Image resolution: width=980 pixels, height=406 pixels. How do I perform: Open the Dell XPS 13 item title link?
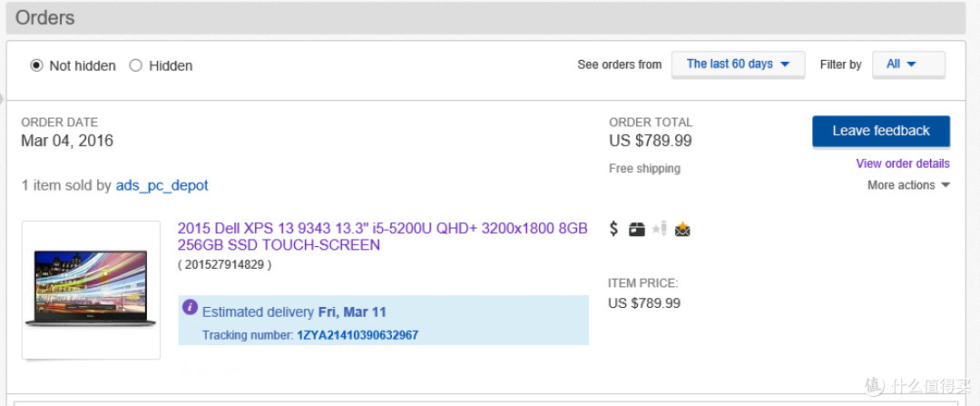point(383,236)
